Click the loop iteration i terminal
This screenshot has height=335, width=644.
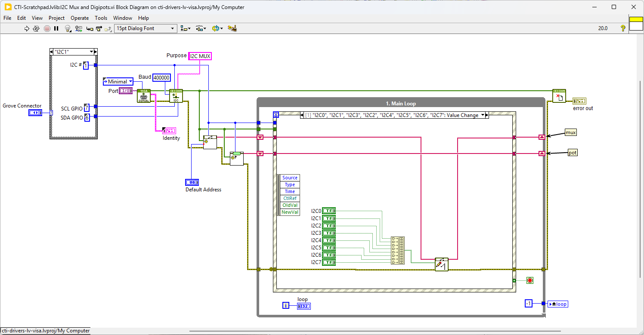click(x=286, y=306)
